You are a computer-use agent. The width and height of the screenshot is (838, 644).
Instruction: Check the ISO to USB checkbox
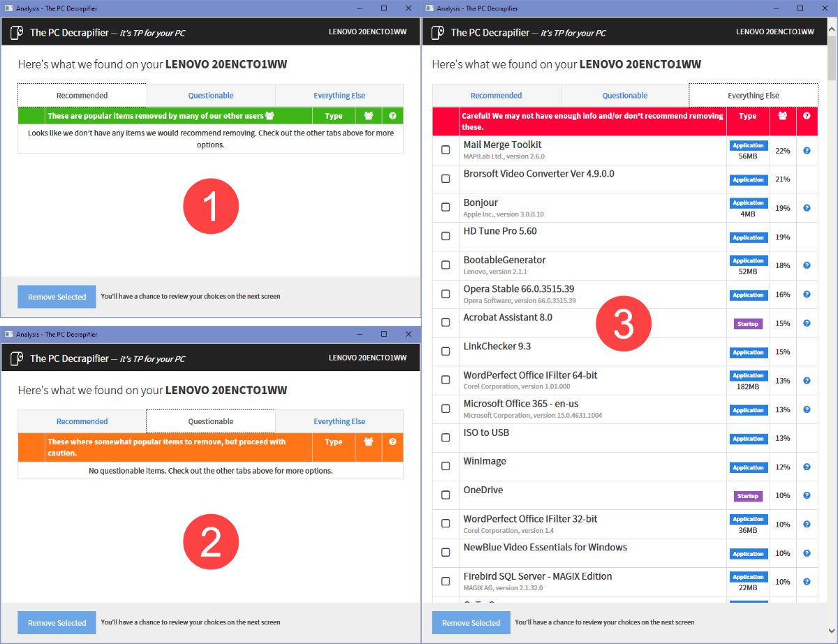tap(446, 438)
